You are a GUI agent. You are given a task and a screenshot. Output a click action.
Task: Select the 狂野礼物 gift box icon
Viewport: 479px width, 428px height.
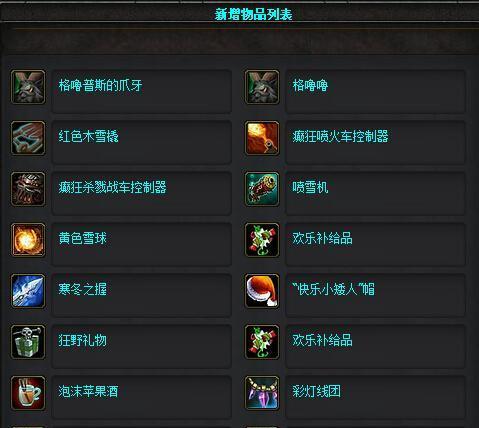point(28,342)
